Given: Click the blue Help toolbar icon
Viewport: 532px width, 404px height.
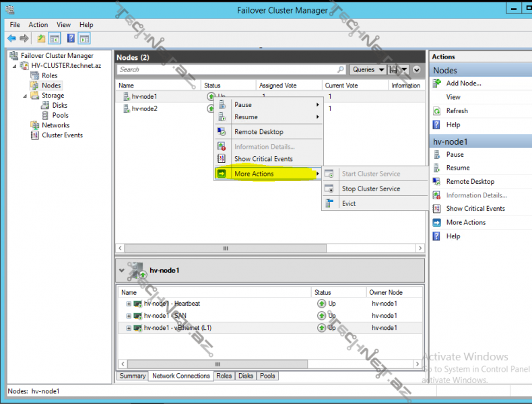Looking at the screenshot, I should (71, 38).
